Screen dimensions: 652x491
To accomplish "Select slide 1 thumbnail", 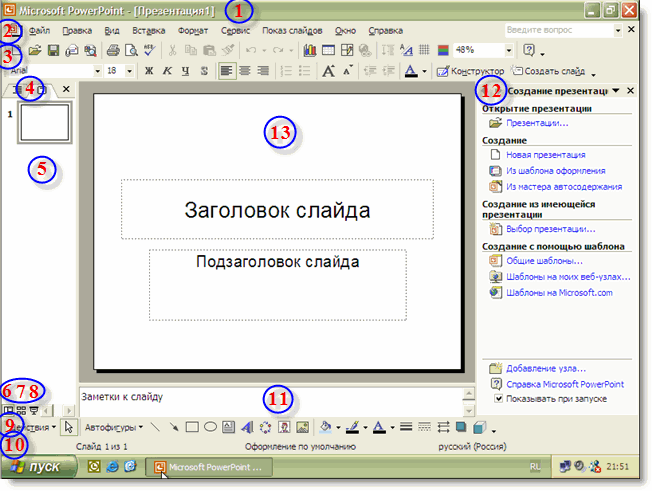I will [x=44, y=123].
